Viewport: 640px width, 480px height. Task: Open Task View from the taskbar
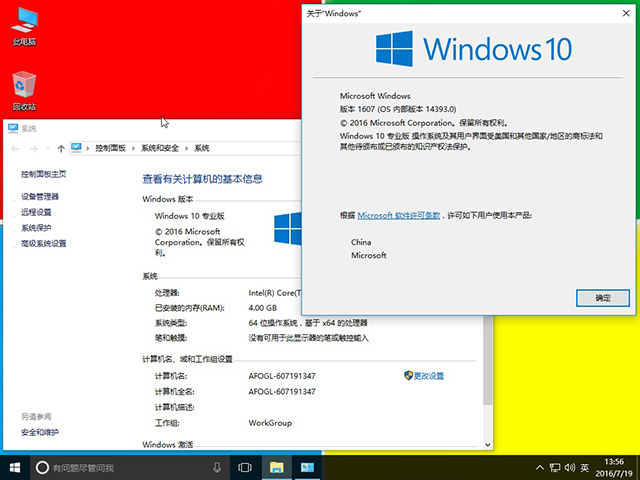tap(244, 467)
